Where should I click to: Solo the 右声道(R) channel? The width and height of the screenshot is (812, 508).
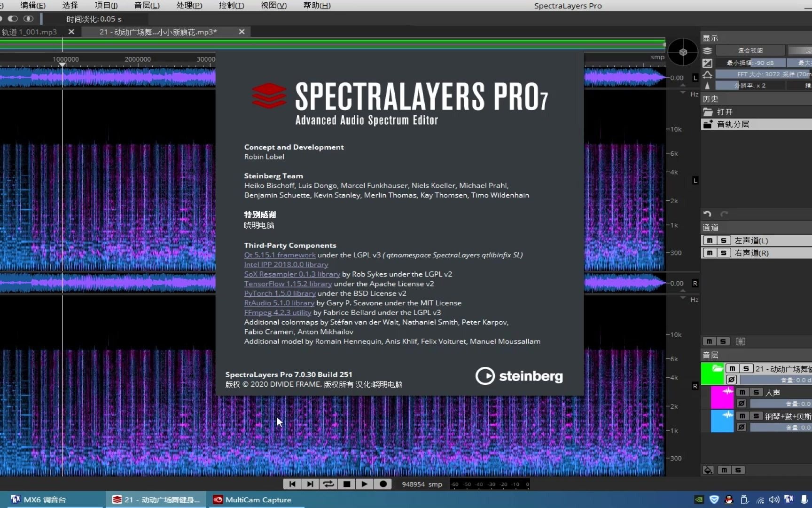pos(724,253)
